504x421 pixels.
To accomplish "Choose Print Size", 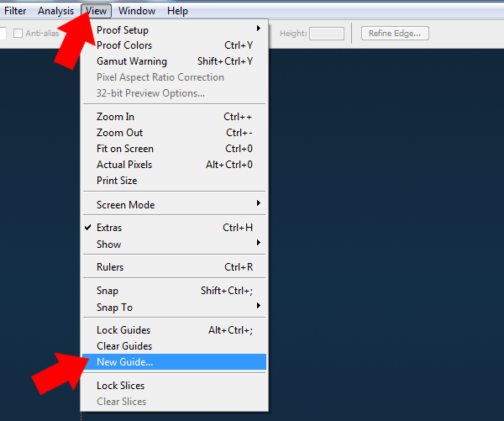I will click(x=175, y=181).
